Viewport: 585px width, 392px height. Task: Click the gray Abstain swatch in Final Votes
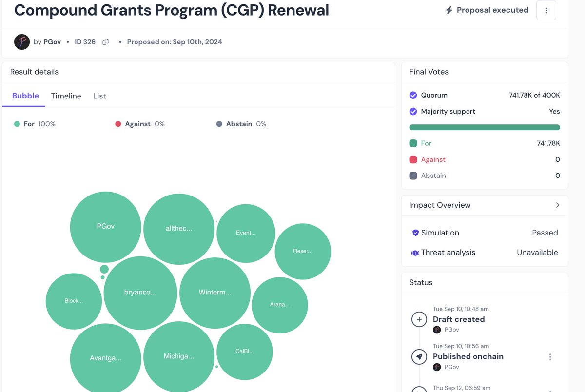413,176
